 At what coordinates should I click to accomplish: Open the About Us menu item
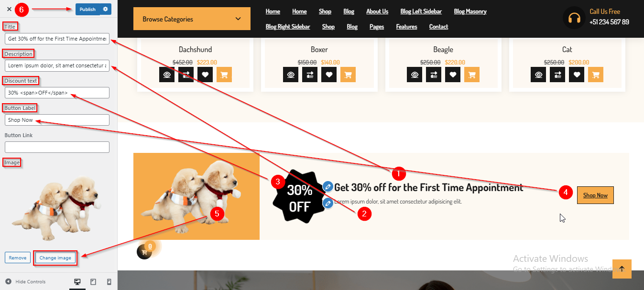(377, 11)
